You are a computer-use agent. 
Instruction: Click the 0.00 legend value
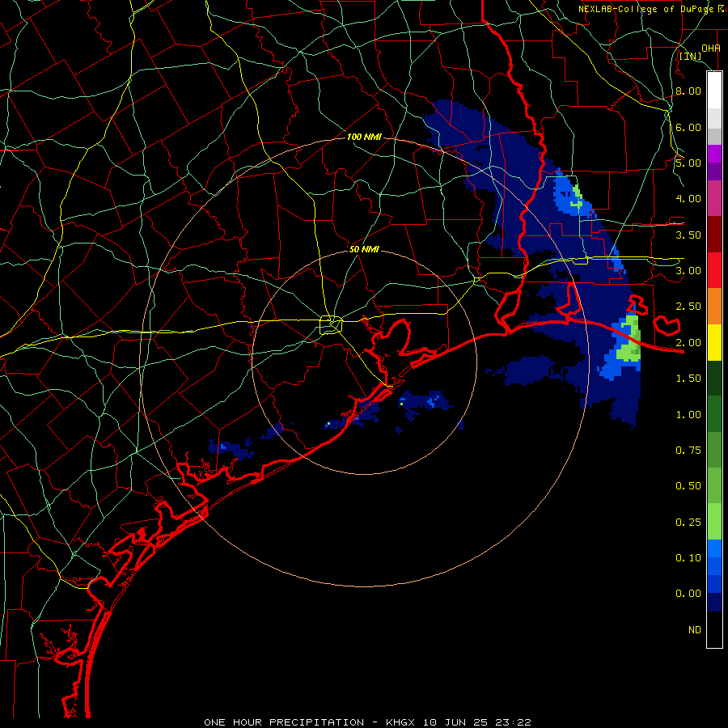688,594
